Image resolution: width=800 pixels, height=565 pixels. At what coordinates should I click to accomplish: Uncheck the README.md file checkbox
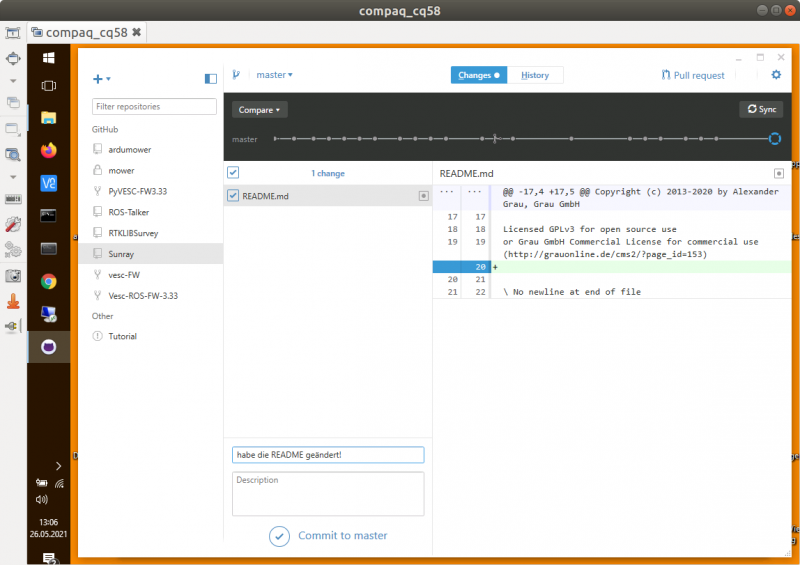click(x=233, y=195)
